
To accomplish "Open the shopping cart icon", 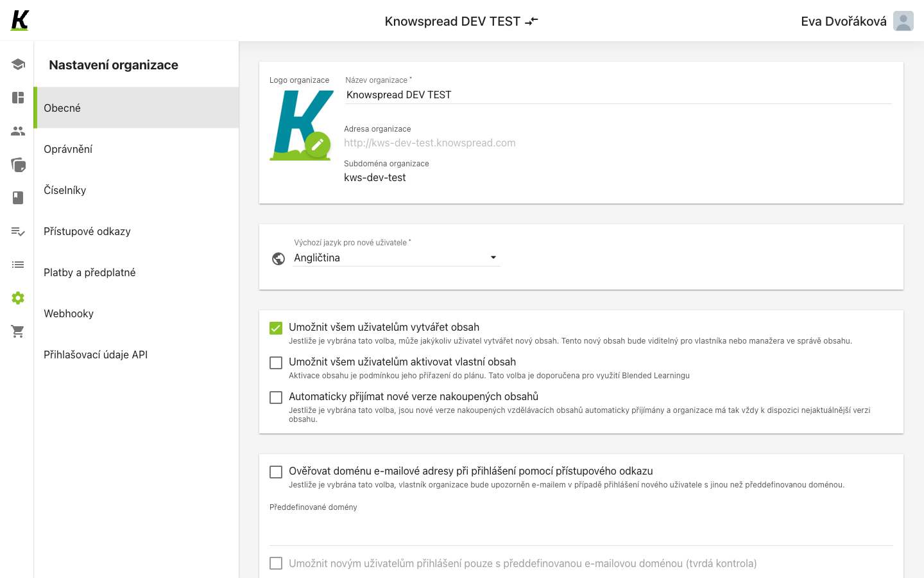I will click(18, 331).
